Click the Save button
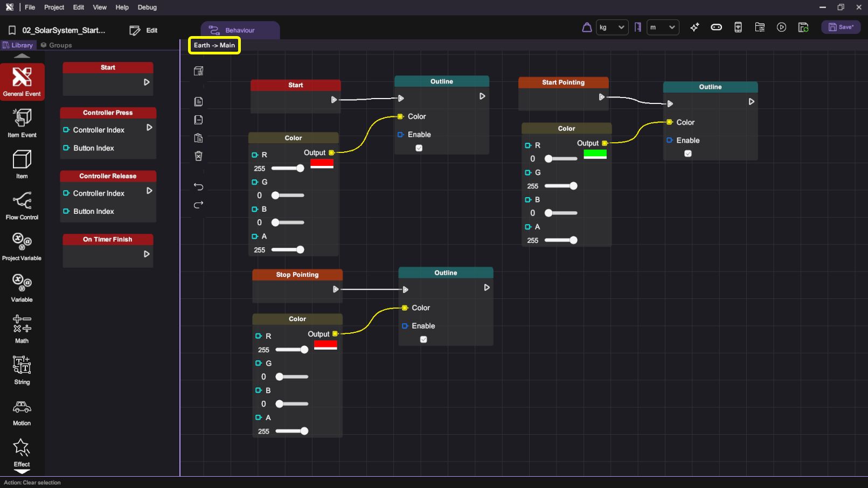Viewport: 868px width, 488px height. pyautogui.click(x=841, y=27)
